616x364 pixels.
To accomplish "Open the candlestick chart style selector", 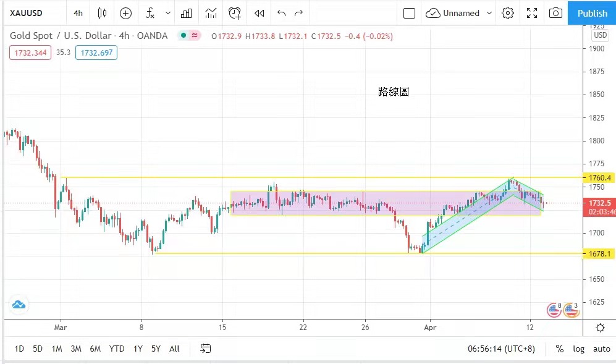I will point(103,13).
